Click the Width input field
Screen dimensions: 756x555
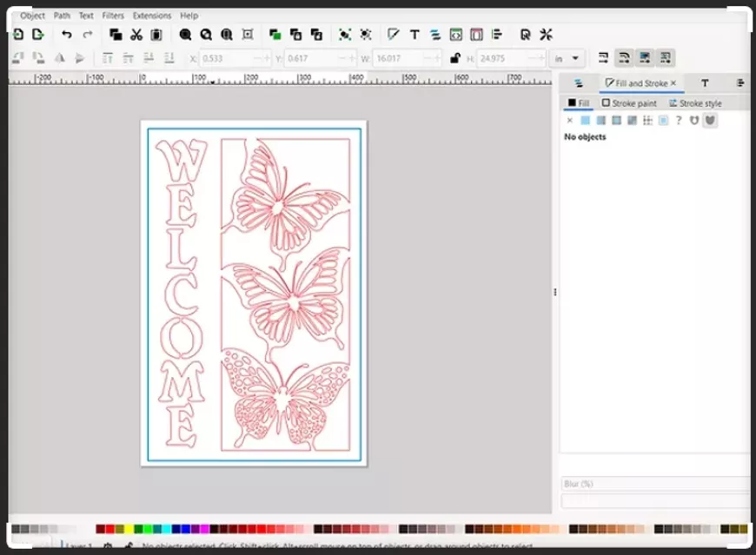click(407, 58)
